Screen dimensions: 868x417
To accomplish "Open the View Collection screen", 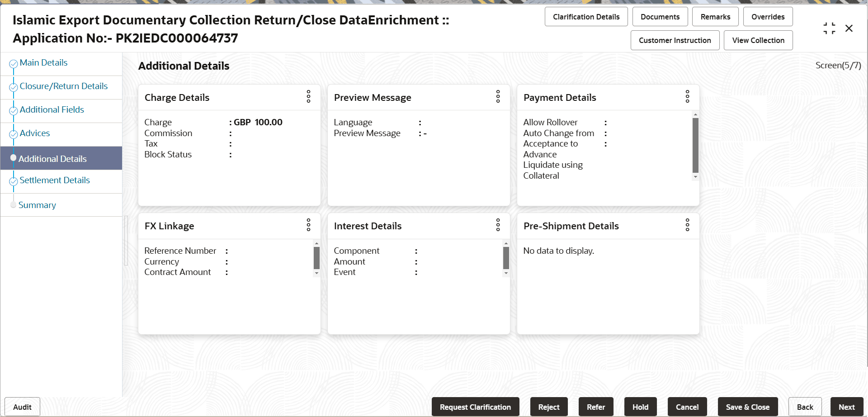I will (758, 40).
